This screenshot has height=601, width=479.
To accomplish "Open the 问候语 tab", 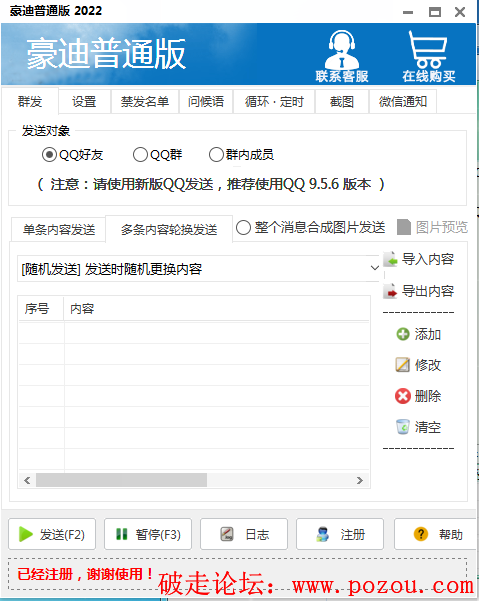I will pyautogui.click(x=206, y=102).
